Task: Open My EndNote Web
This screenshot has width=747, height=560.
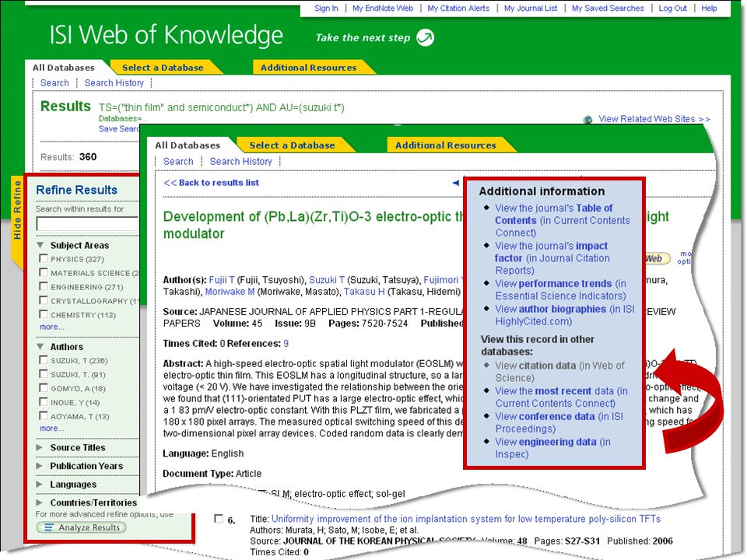Action: [x=383, y=8]
